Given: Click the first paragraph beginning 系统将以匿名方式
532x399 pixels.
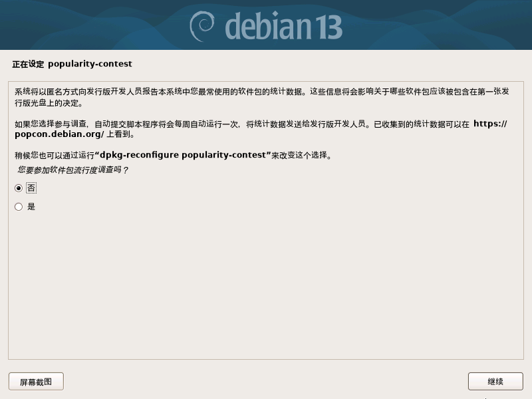Looking at the screenshot, I should (262, 97).
